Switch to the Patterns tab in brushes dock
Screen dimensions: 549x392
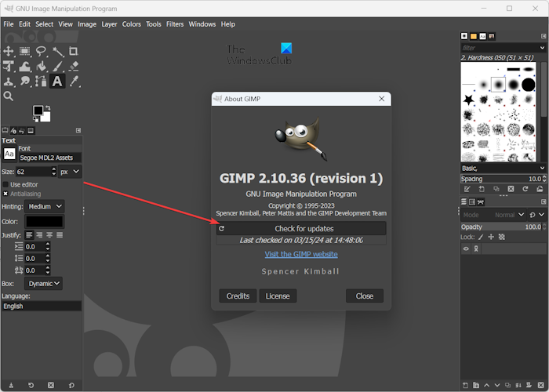point(474,36)
